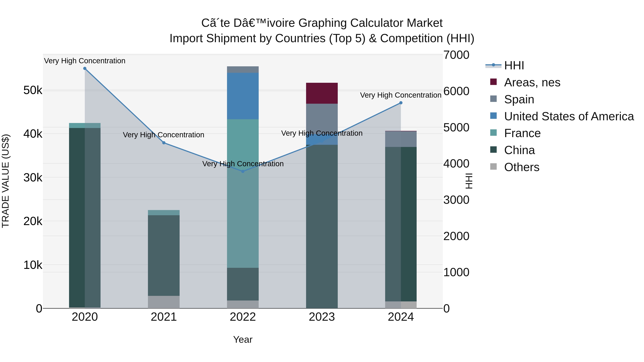The width and height of the screenshot is (644, 362).
Task: Click the 2024 x-axis year label
Action: pos(401,317)
